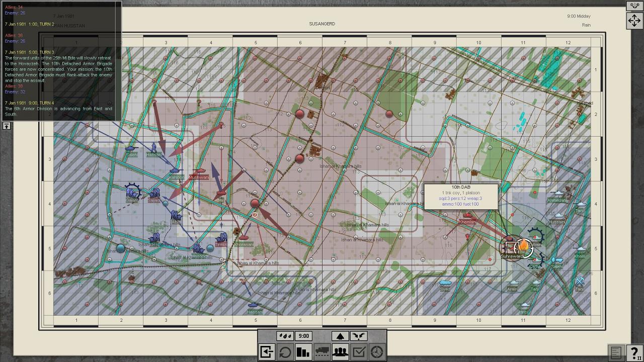The width and height of the screenshot is (644, 362).
Task: Select the Saleh truck unit in column 11
Action: [x=556, y=260]
